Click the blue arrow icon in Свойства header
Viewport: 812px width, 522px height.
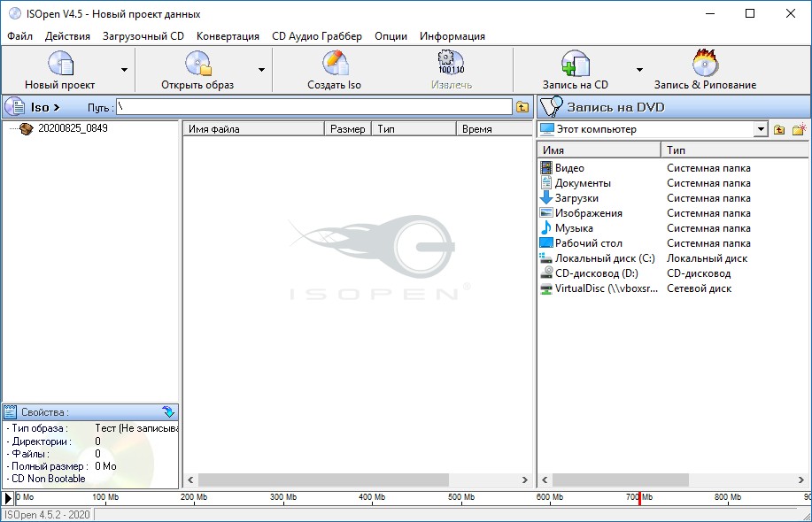pyautogui.click(x=168, y=412)
